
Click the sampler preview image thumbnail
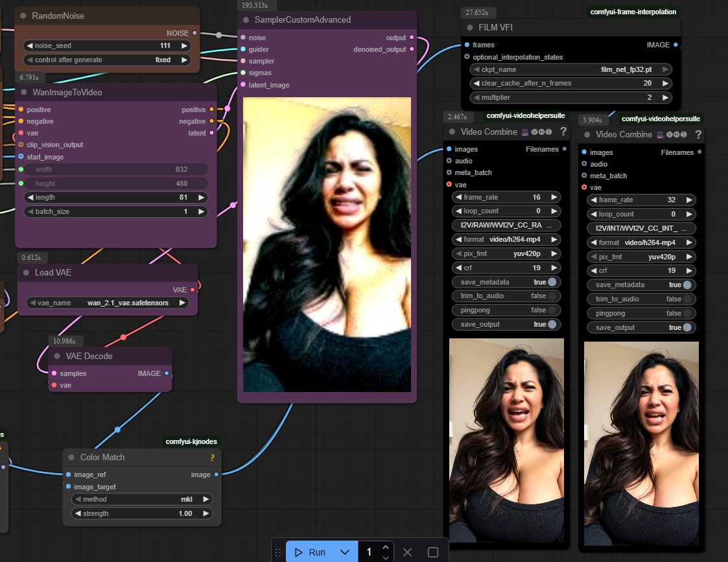(x=327, y=244)
